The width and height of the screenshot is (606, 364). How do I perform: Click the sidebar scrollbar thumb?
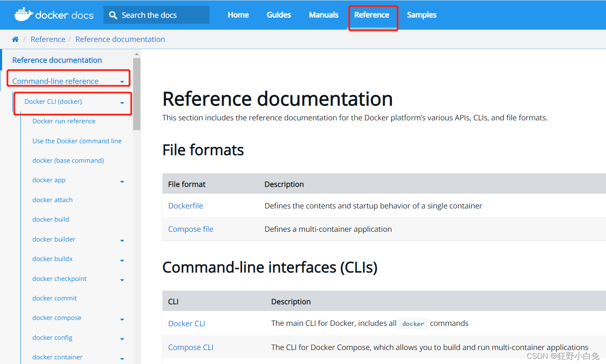click(x=137, y=94)
